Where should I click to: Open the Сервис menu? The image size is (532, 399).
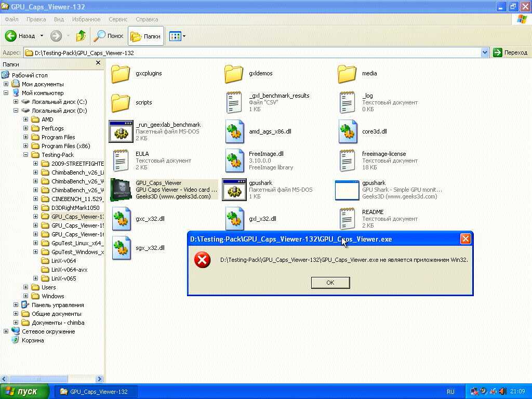pos(118,19)
